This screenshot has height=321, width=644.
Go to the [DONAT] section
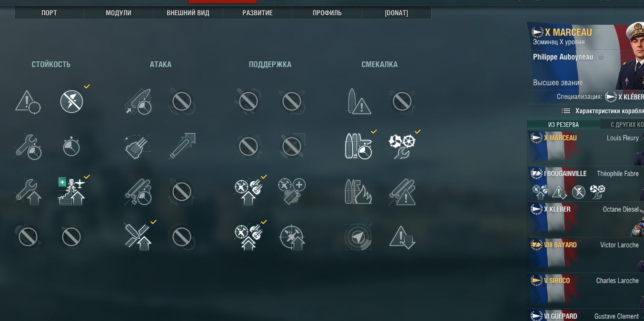click(x=396, y=13)
